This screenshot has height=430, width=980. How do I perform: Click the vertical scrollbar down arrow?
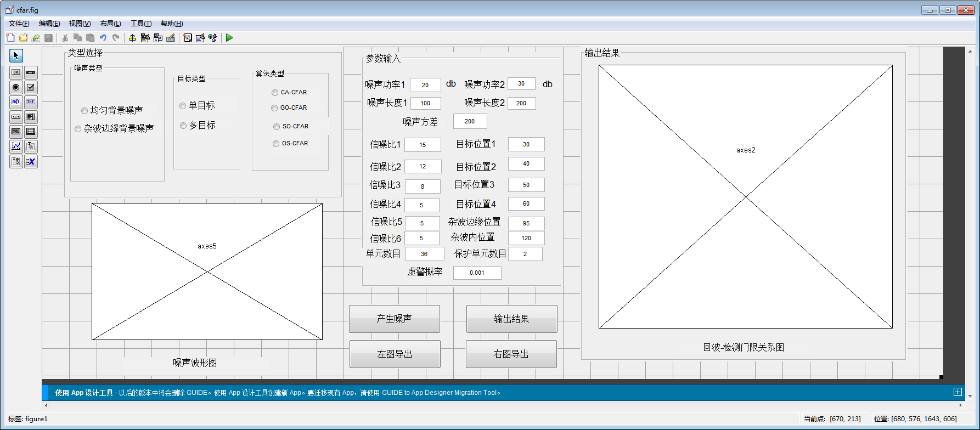[x=971, y=396]
